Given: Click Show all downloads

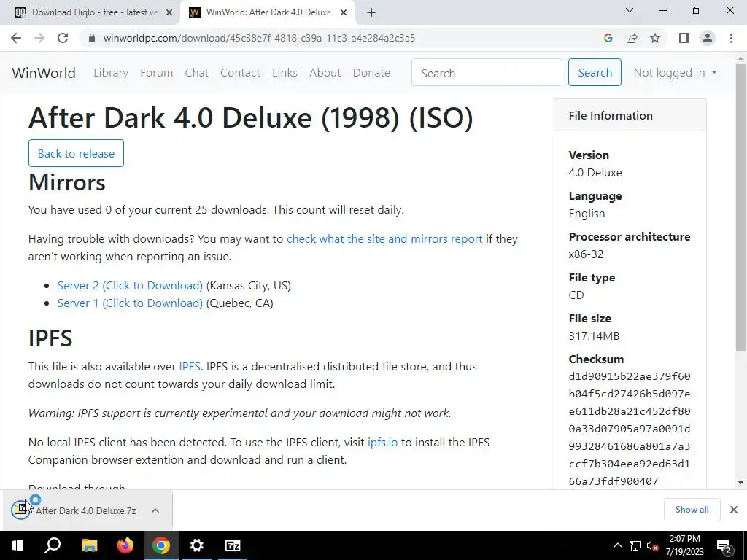Looking at the screenshot, I should point(692,510).
